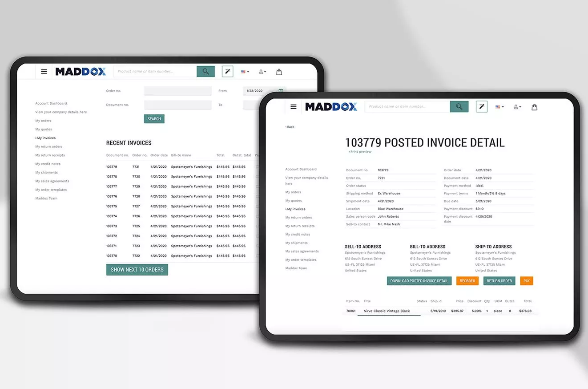The height and width of the screenshot is (389, 588).
Task: Open My shipments on invoices list tablet
Action: (x=47, y=172)
